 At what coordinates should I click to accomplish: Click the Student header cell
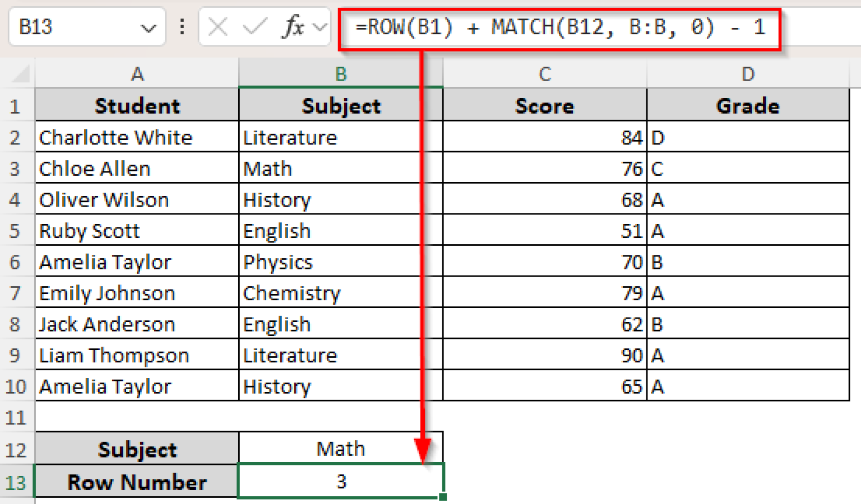pyautogui.click(x=137, y=105)
